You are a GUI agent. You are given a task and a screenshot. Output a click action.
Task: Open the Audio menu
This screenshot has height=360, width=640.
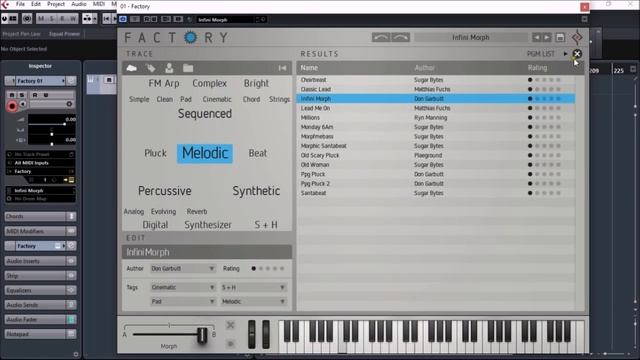click(79, 4)
